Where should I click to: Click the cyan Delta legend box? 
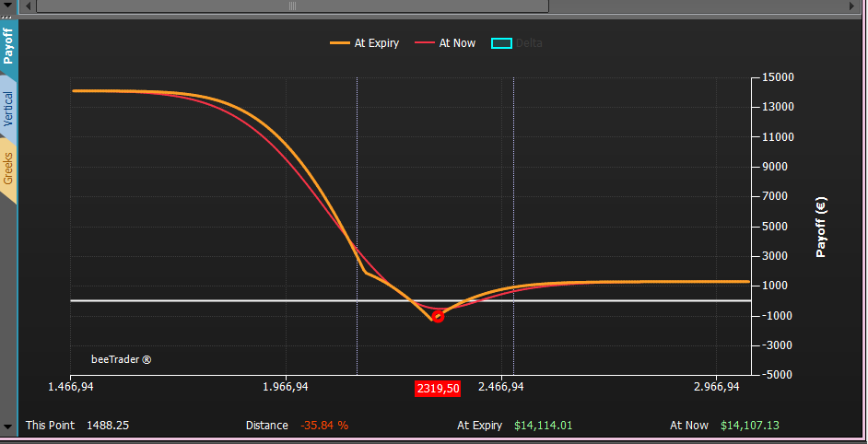(x=501, y=43)
